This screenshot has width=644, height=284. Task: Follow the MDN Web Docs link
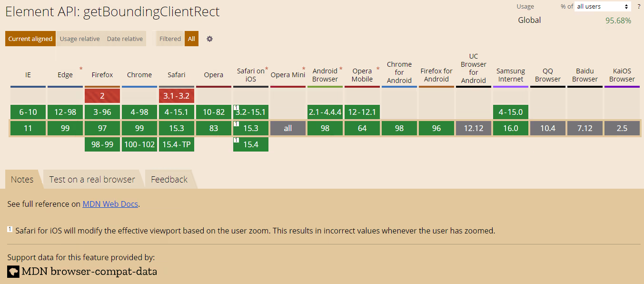click(x=110, y=204)
